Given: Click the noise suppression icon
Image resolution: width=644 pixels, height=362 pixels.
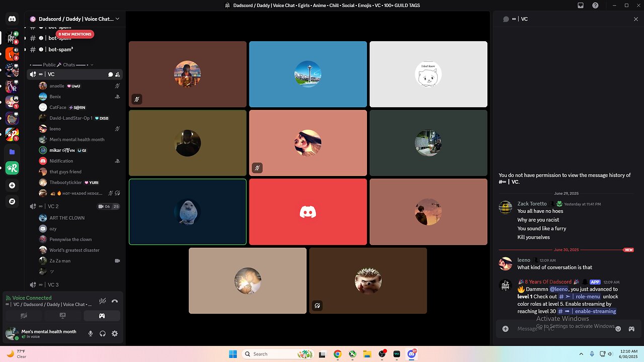Looking at the screenshot, I should pyautogui.click(x=103, y=301).
